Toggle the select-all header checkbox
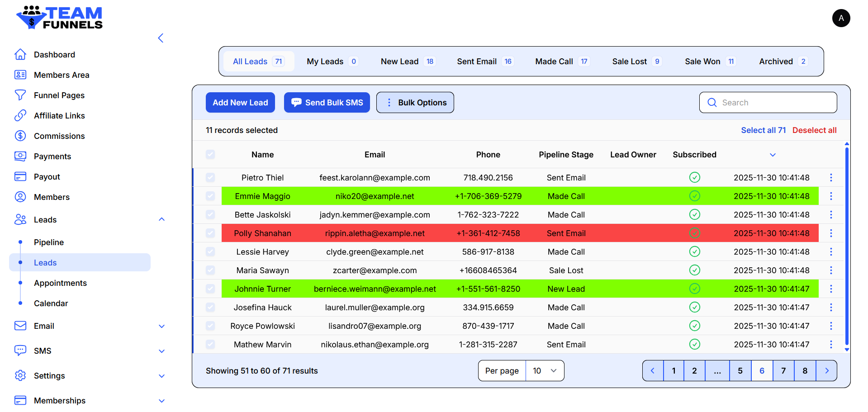Image resolution: width=868 pixels, height=412 pixels. pyautogui.click(x=210, y=155)
